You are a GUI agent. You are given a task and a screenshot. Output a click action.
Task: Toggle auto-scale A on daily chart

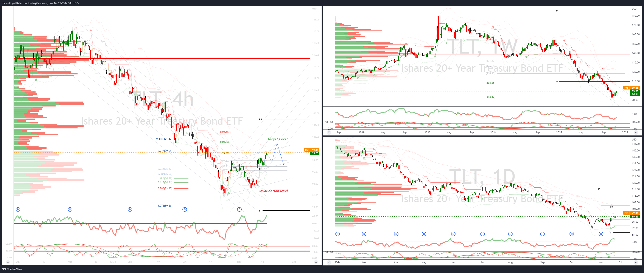click(x=636, y=262)
